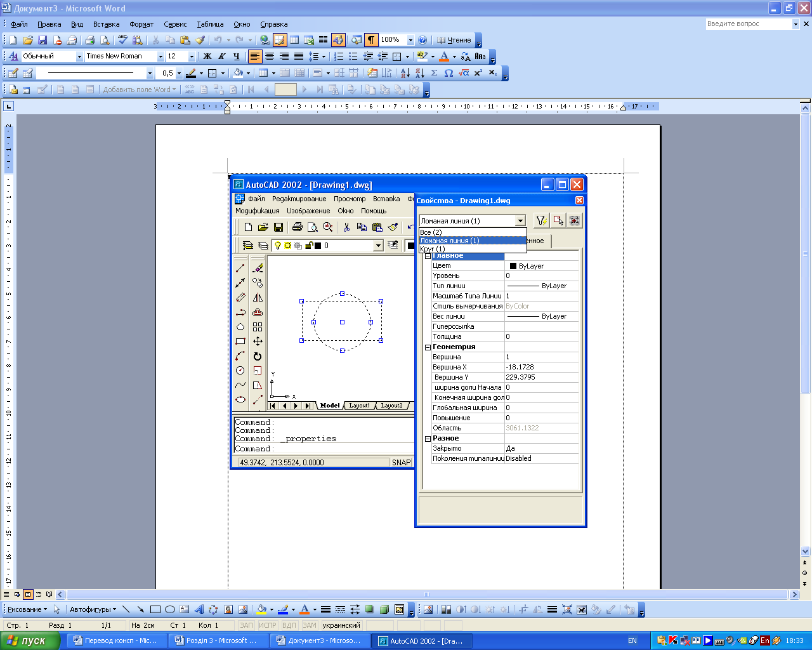Run spelling and grammar check
This screenshot has width=812, height=650.
pyautogui.click(x=123, y=40)
